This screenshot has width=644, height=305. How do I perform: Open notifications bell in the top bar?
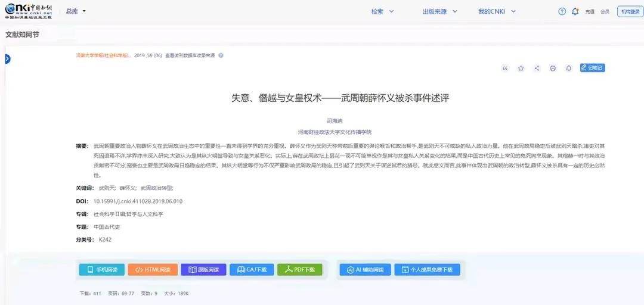click(575, 11)
